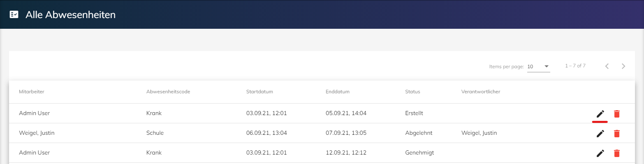Edit the Genehmigt Krank absence

600,153
